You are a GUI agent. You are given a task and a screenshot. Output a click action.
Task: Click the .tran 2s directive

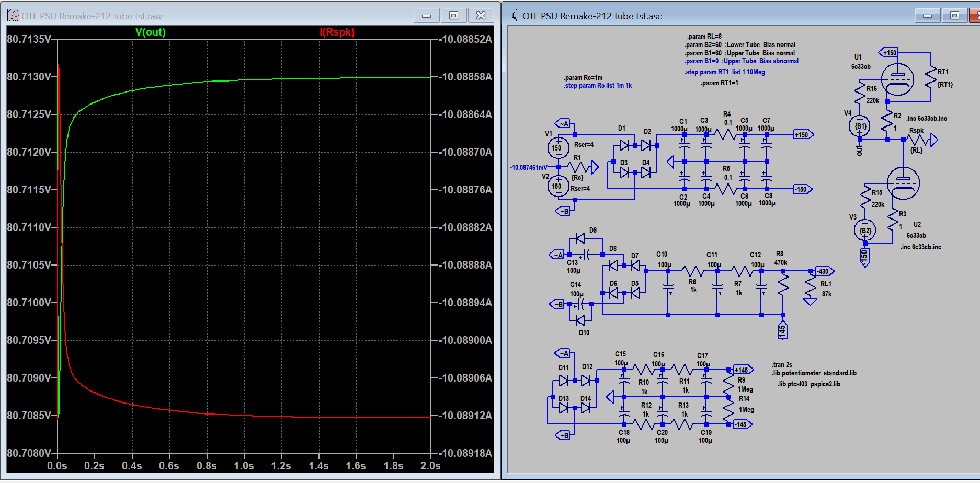tap(782, 365)
